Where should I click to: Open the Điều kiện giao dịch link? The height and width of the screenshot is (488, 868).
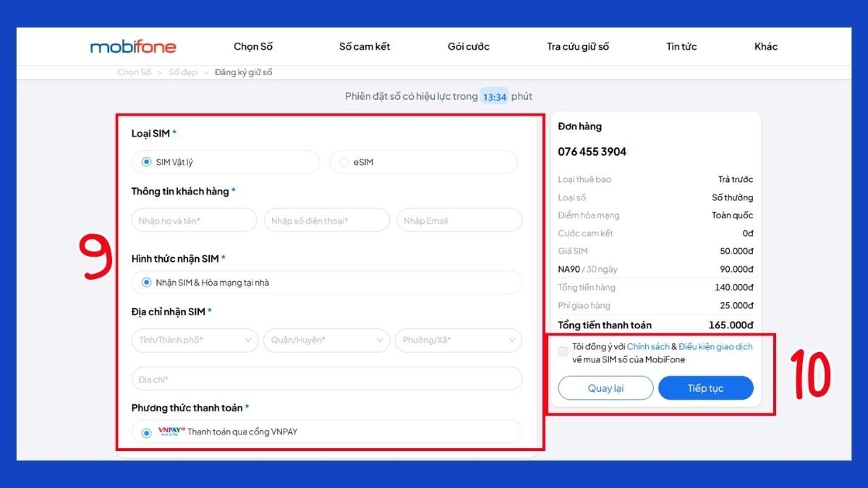tap(715, 347)
